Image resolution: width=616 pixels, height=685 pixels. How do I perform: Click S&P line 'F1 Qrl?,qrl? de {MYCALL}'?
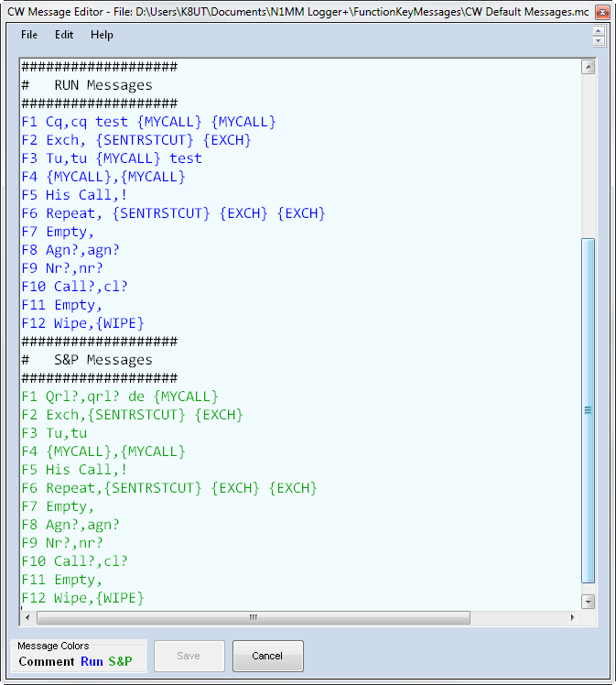[120, 397]
